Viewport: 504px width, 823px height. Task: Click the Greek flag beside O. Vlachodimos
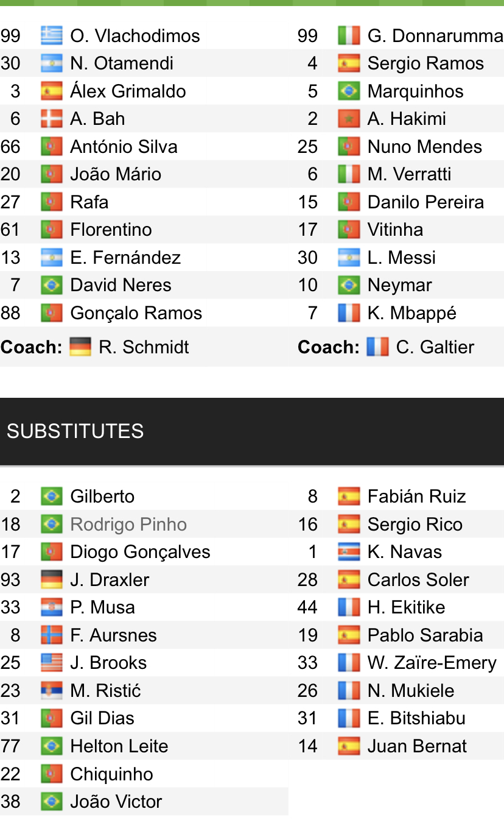52,36
